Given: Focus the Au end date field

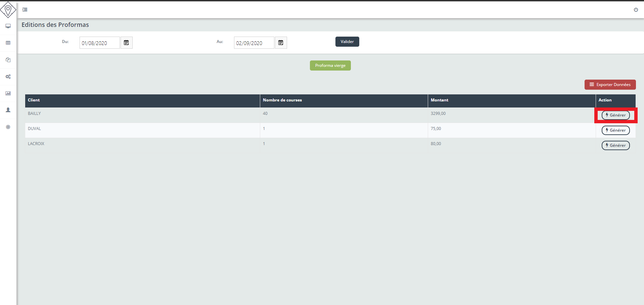Looking at the screenshot, I should 254,43.
